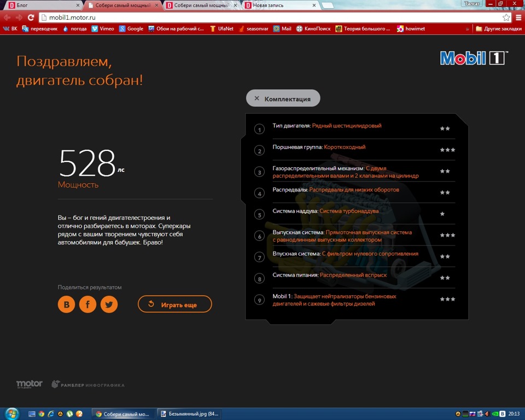Share result via Facebook icon
The image size is (525, 420).
(87, 304)
